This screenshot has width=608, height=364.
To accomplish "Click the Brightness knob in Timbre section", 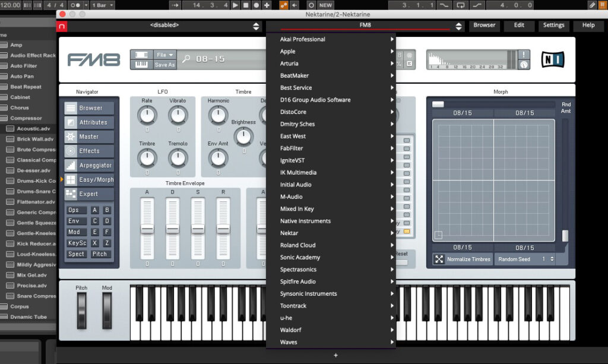I will [243, 137].
